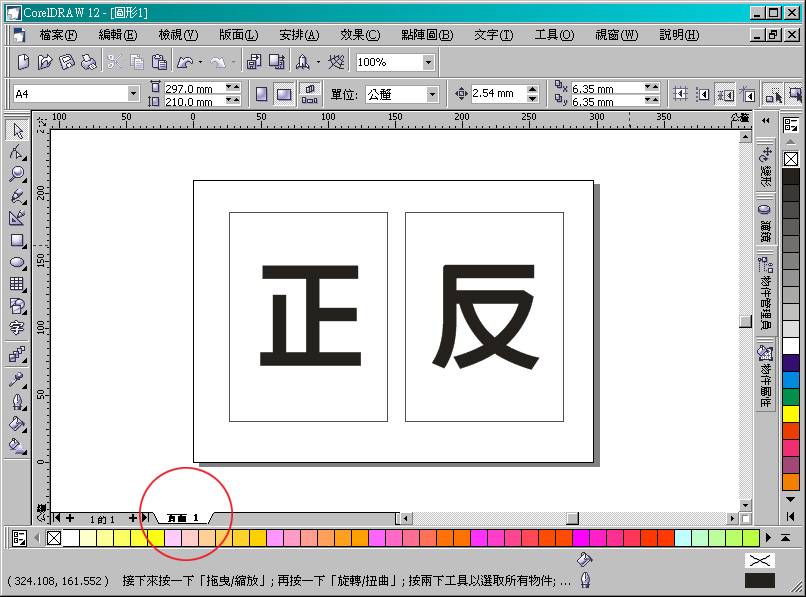This screenshot has width=806, height=597.
Task: Click the nudge offset 2.54 mm field
Action: point(497,94)
